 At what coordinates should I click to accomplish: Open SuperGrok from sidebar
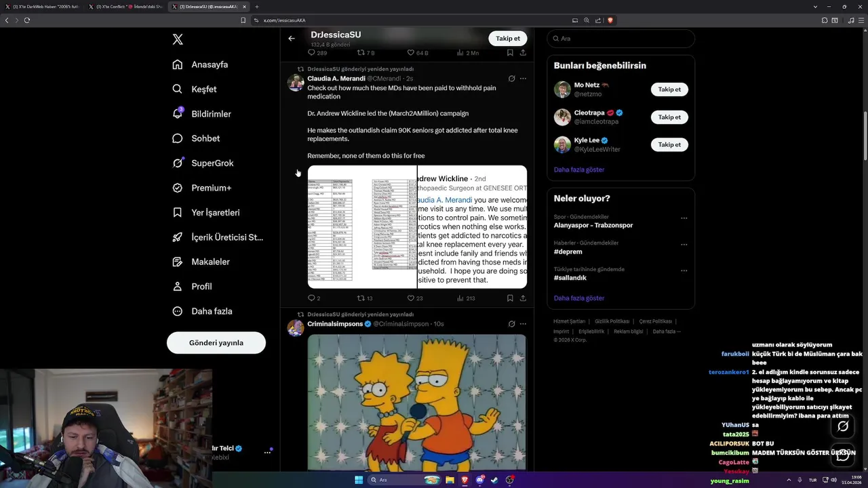click(x=203, y=163)
